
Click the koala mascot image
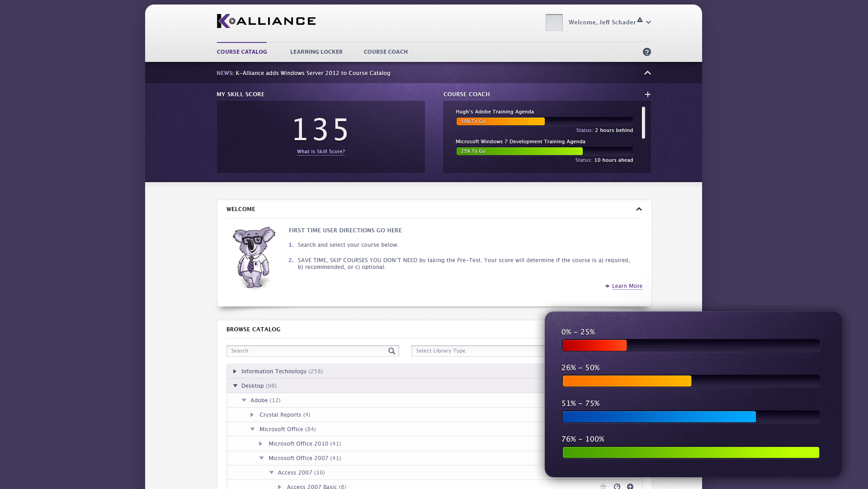(x=253, y=258)
